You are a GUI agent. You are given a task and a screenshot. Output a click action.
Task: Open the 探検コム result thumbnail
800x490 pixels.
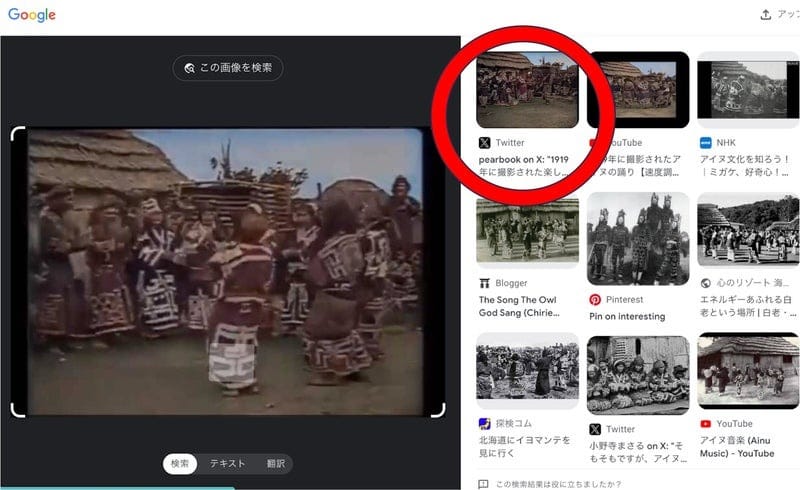(x=528, y=371)
